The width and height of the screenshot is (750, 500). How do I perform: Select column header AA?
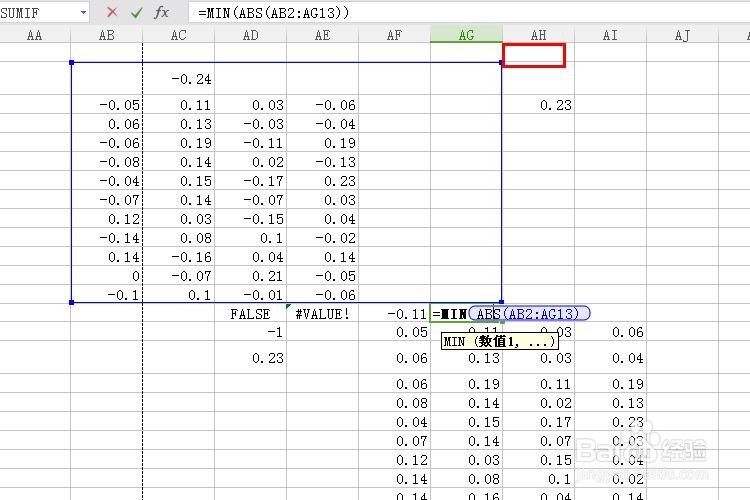35,35
